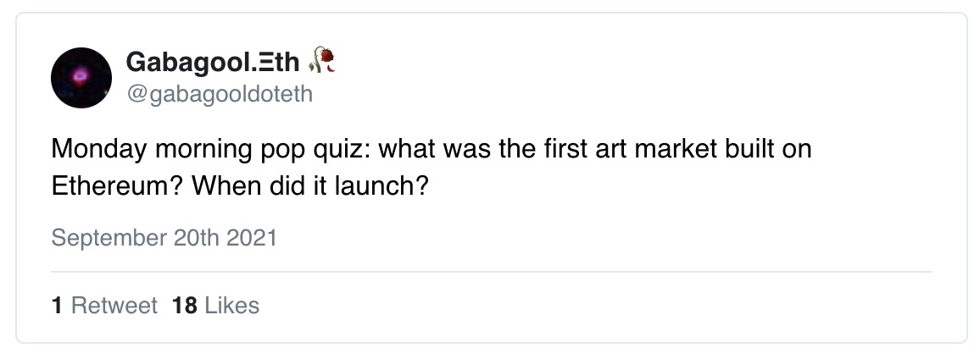Image resolution: width=980 pixels, height=359 pixels.
Task: View the 1 Retweet count
Action: (104, 305)
